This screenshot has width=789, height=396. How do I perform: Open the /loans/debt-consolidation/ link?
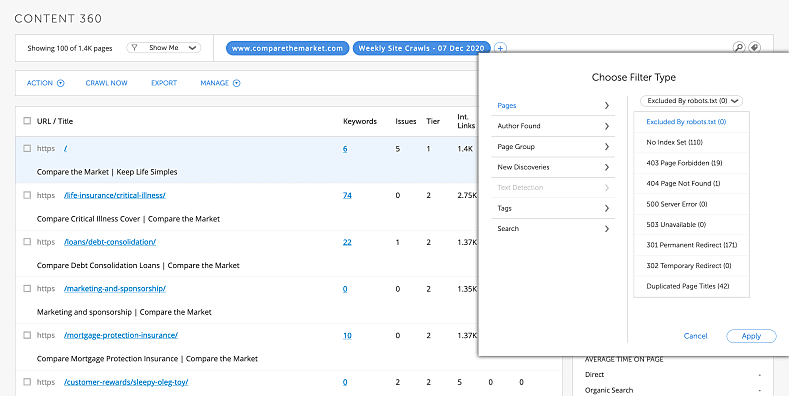pos(110,242)
